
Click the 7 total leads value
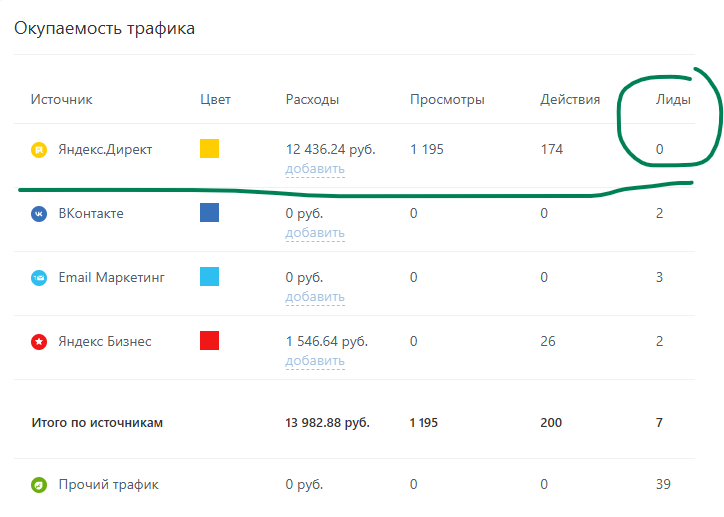coord(659,423)
